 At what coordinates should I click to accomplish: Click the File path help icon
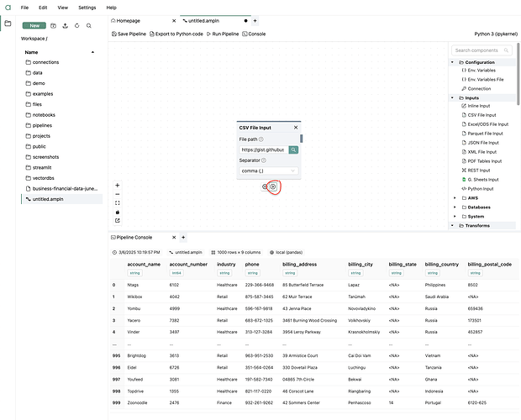[261, 139]
